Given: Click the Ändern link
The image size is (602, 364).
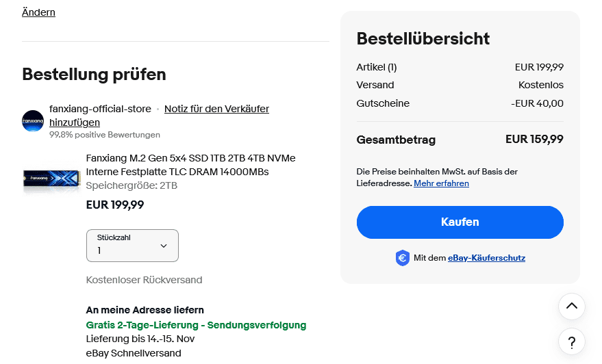Looking at the screenshot, I should click(38, 12).
